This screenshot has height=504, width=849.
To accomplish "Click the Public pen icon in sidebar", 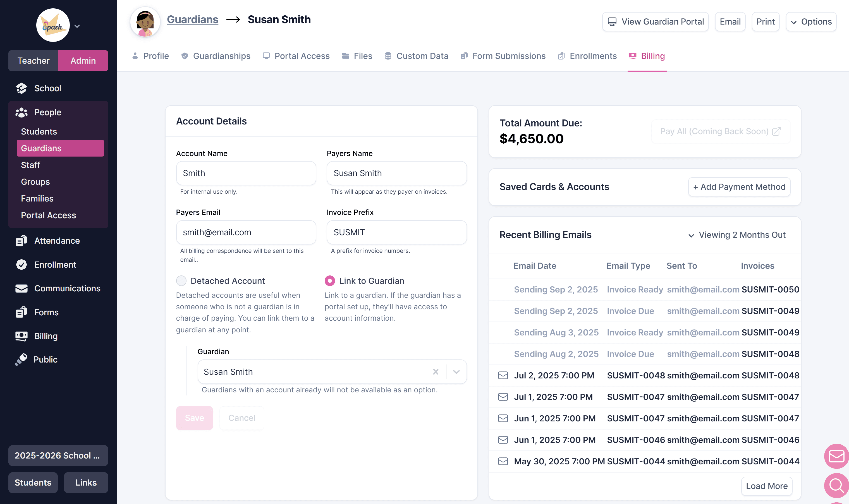I will [x=21, y=360].
